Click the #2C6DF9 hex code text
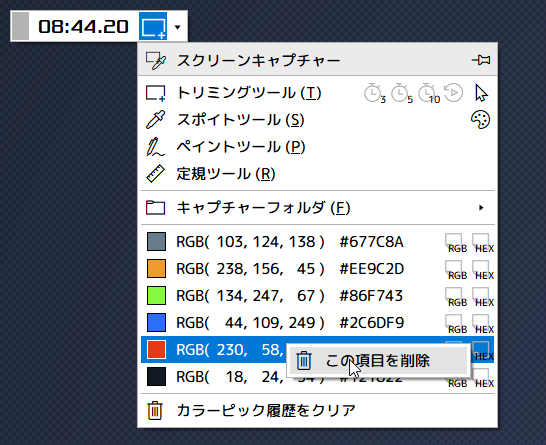The image size is (546, 445). 372,322
